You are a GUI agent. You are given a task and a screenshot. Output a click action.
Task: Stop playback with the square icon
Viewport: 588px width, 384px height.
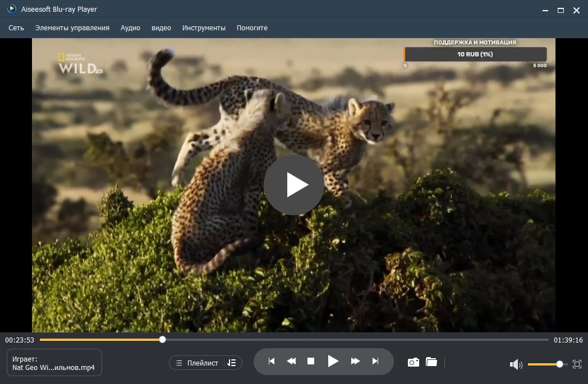(310, 361)
